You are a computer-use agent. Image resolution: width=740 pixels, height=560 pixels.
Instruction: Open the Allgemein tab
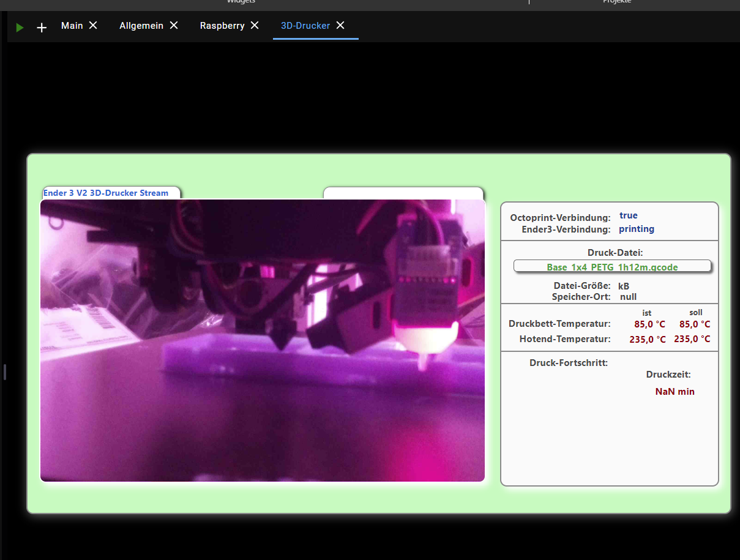(x=141, y=26)
